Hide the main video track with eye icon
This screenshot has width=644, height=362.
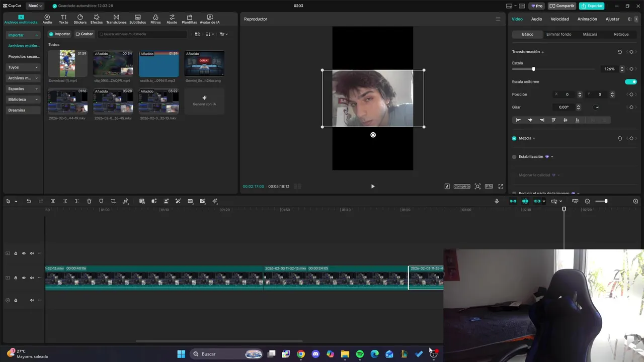(x=24, y=278)
